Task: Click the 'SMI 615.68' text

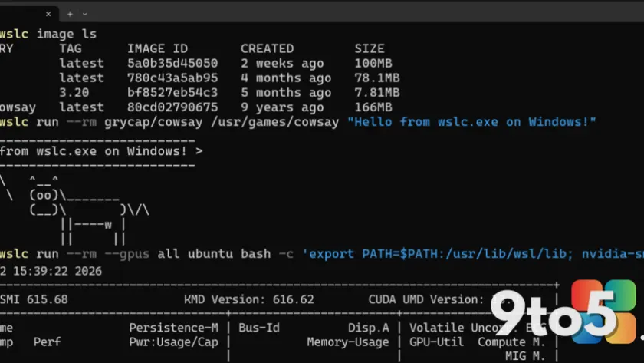Action: (34, 299)
